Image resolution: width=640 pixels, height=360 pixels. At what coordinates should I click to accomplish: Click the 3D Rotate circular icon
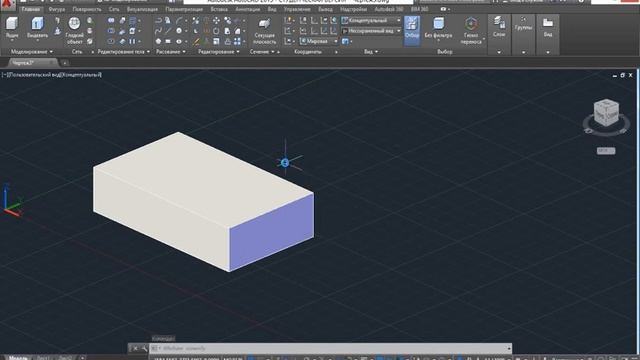coord(216,31)
